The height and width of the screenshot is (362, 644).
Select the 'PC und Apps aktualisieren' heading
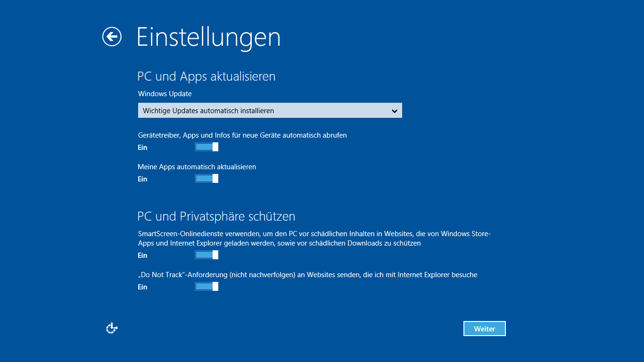[x=206, y=76]
